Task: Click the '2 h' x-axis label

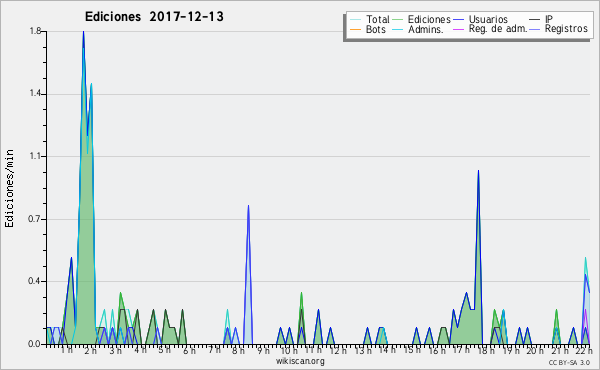Action: tap(91, 350)
